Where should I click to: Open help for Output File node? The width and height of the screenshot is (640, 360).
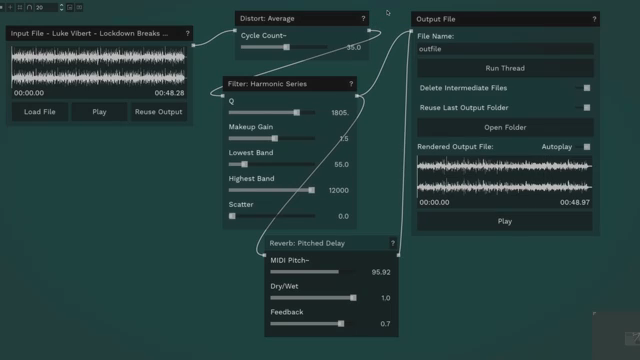(x=594, y=19)
